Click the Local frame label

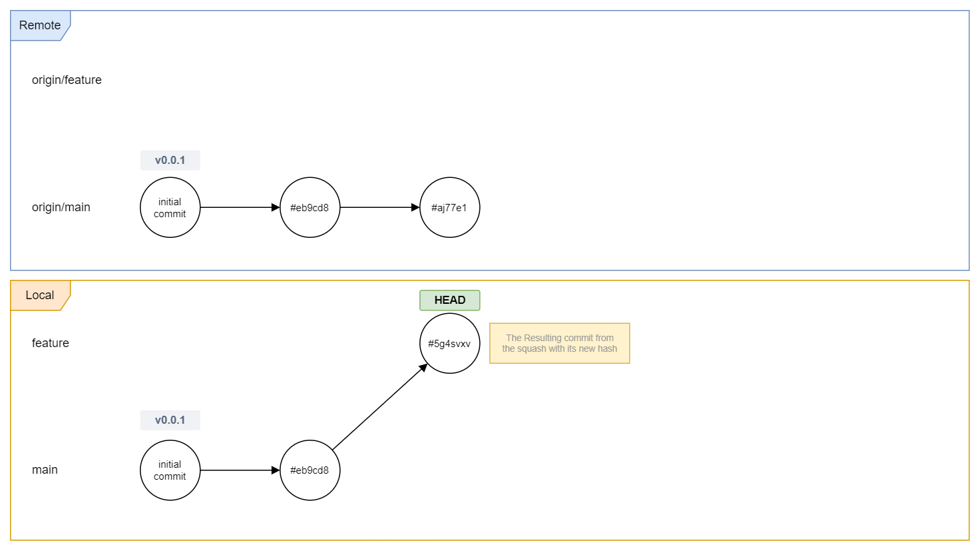40,295
